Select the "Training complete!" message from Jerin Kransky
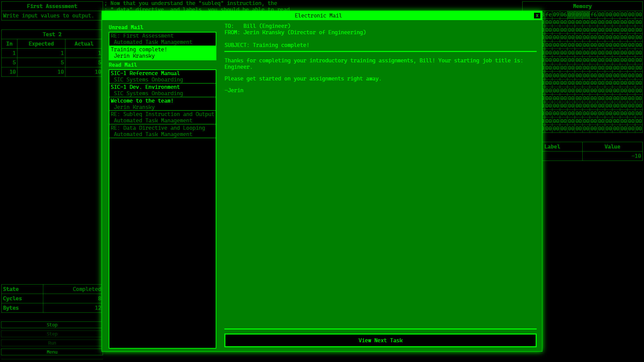 pos(162,53)
